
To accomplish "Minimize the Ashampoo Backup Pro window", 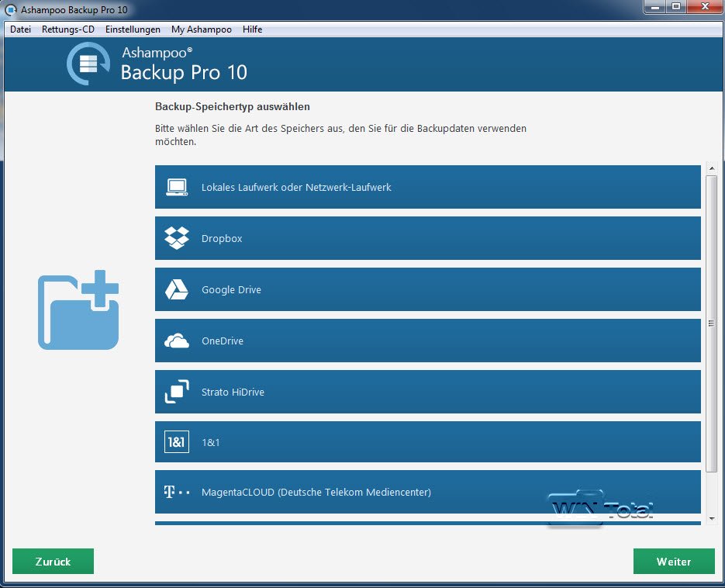I will point(654,7).
